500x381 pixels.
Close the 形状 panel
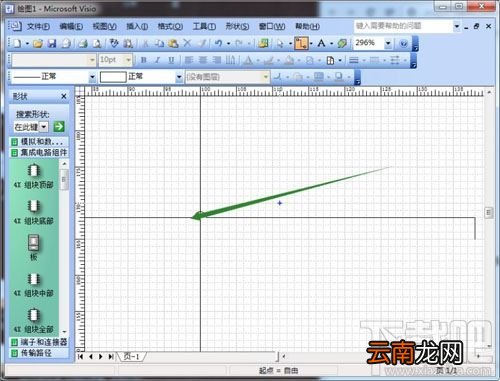[64, 96]
